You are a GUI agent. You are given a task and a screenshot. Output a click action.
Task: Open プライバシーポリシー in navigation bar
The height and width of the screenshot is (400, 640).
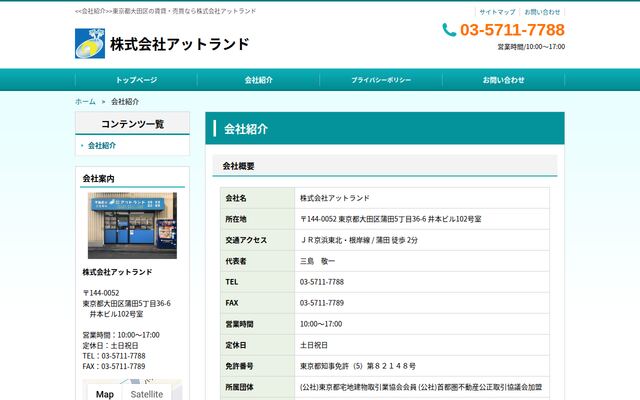click(x=381, y=80)
